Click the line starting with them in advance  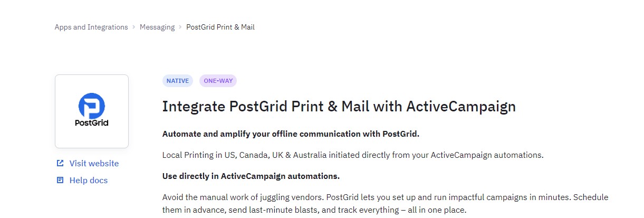[314, 210]
